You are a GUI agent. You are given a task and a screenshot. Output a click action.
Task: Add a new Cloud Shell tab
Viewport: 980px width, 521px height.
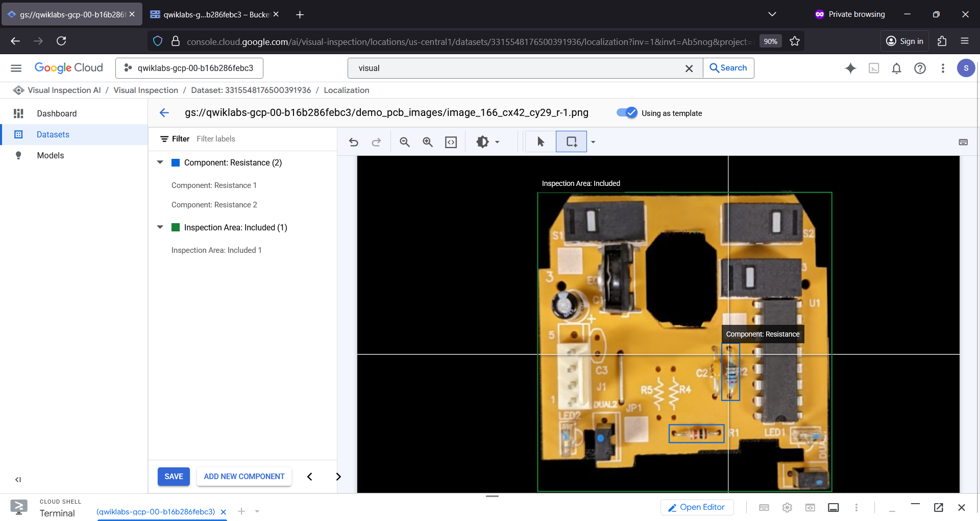coord(242,511)
